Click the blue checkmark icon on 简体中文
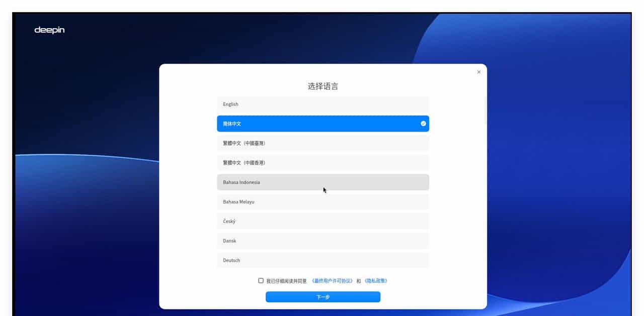This screenshot has width=644, height=316. pos(423,124)
